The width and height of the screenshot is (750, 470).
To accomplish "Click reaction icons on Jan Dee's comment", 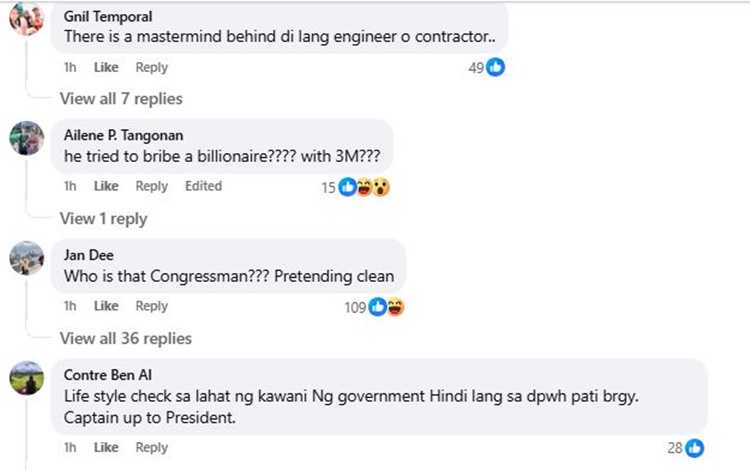I will point(386,307).
